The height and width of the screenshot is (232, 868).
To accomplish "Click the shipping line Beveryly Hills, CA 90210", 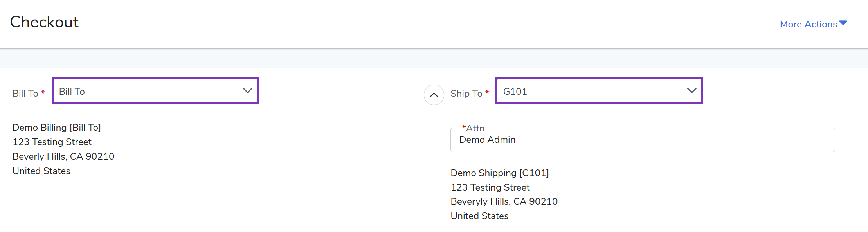I will (x=504, y=201).
